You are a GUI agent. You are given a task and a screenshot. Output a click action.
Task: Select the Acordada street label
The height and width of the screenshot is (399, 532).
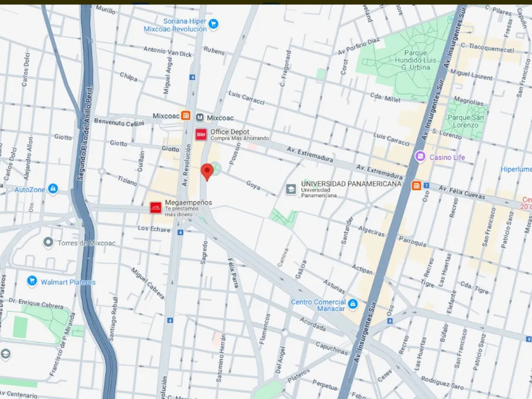pyautogui.click(x=313, y=324)
